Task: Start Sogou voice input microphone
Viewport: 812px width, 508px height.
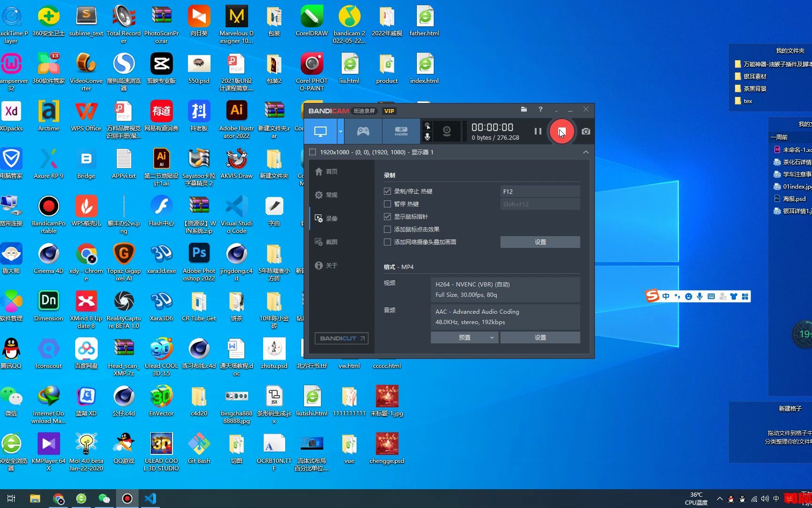Action: [700, 296]
